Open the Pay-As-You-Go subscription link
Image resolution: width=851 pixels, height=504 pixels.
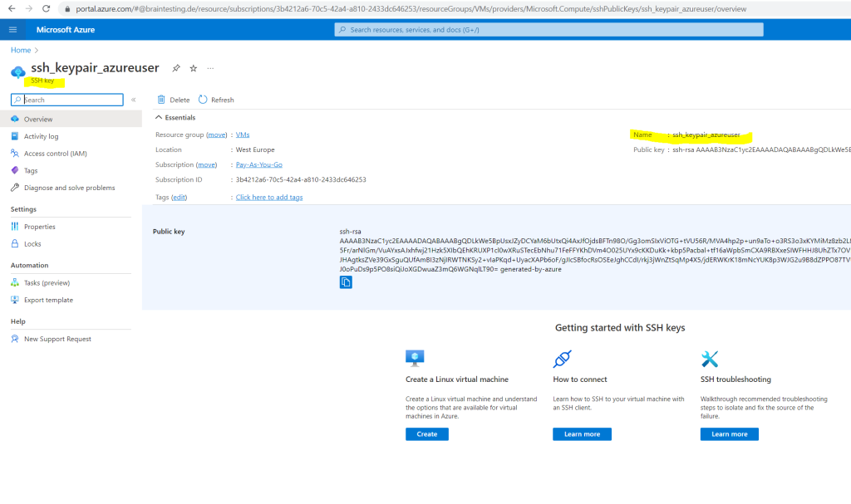[259, 164]
